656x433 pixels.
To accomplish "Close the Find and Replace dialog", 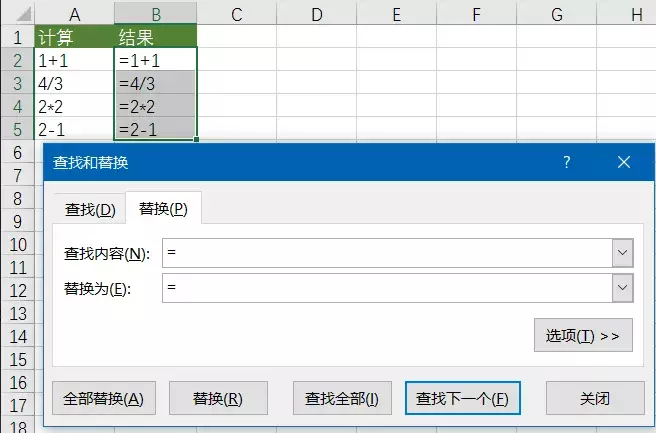I will 624,162.
